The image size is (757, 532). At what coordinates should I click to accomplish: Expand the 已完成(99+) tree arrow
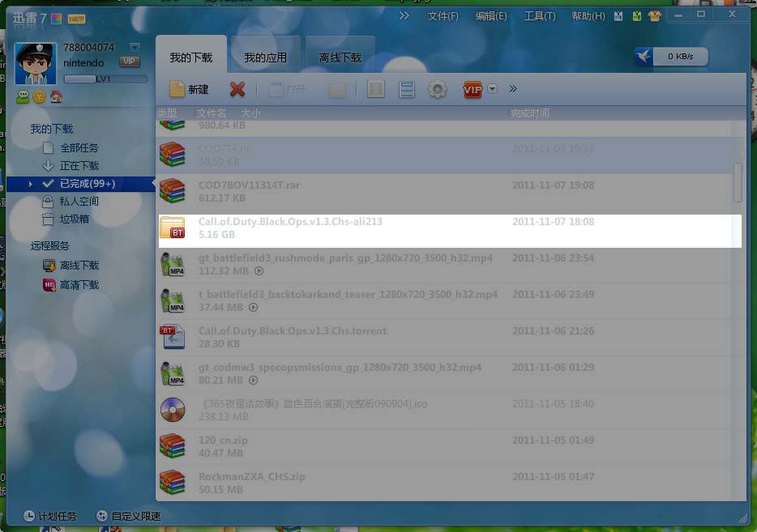coord(31,184)
